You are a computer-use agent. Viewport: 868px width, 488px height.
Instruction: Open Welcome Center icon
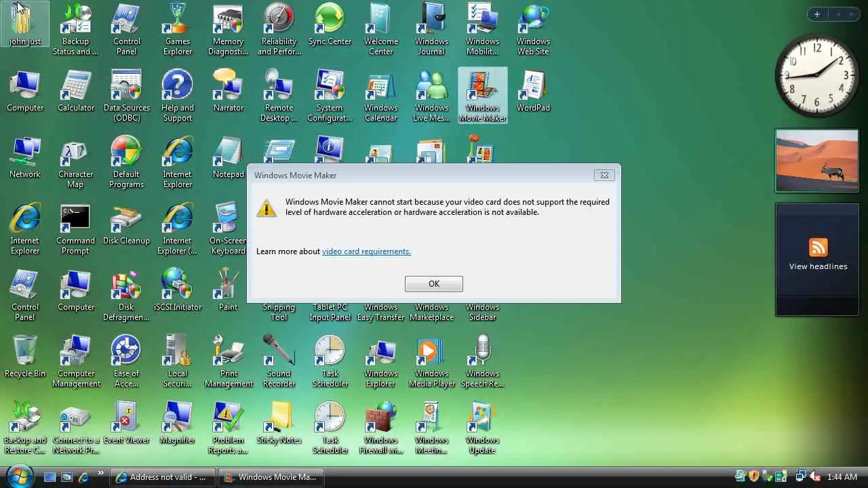[x=380, y=29]
